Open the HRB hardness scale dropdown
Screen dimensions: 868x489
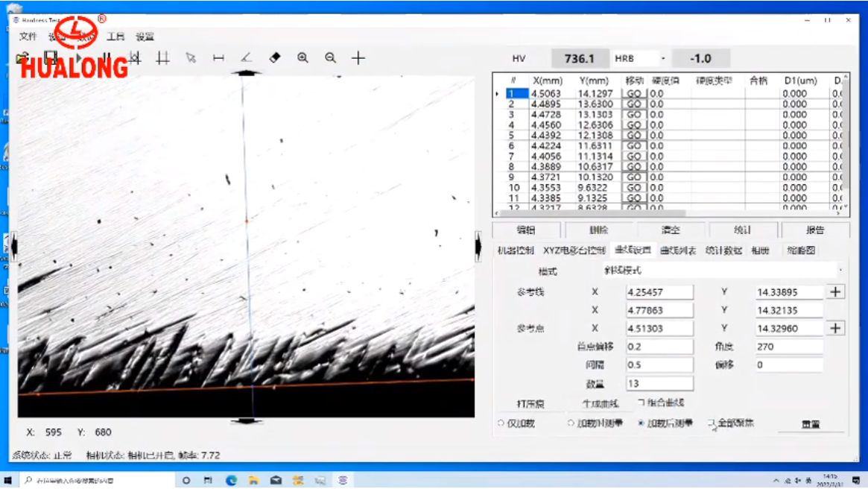(x=662, y=58)
